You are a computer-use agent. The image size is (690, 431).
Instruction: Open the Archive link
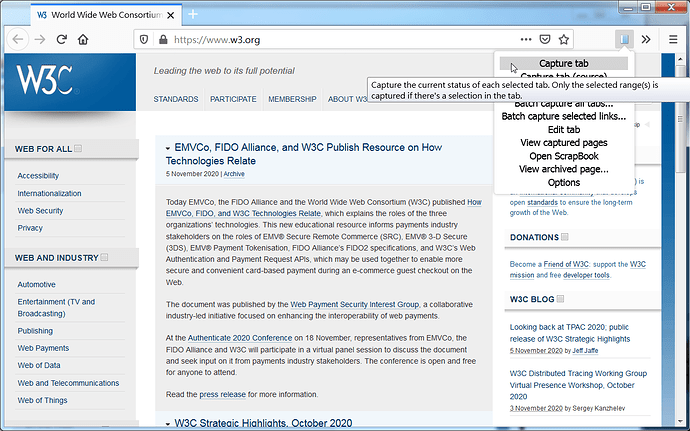234,174
